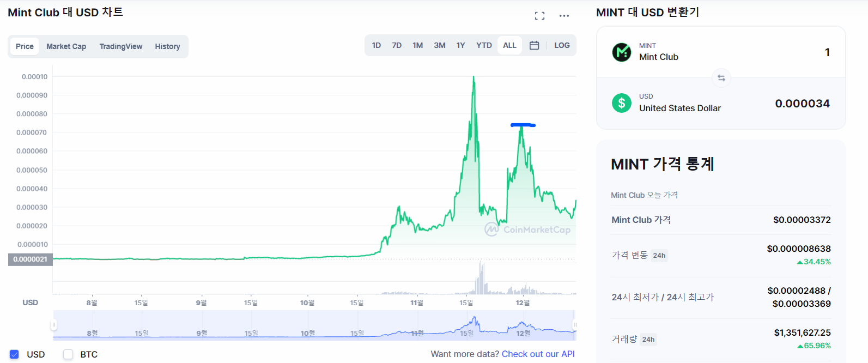Switch to the Market Cap tab
This screenshot has width=868, height=363.
66,46
